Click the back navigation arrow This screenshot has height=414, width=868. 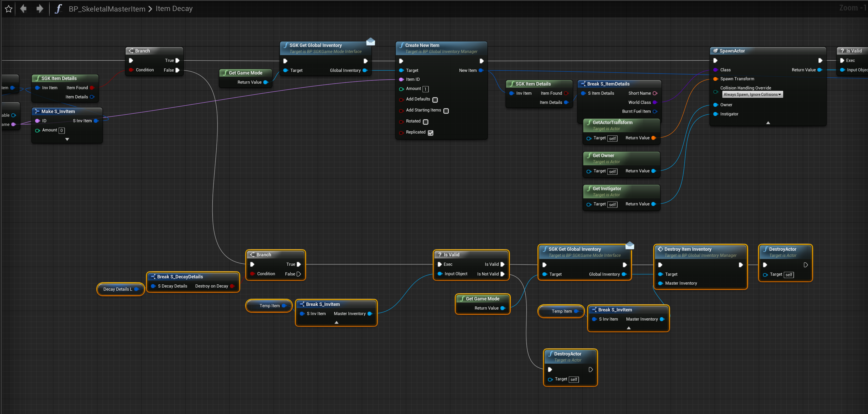tap(23, 8)
